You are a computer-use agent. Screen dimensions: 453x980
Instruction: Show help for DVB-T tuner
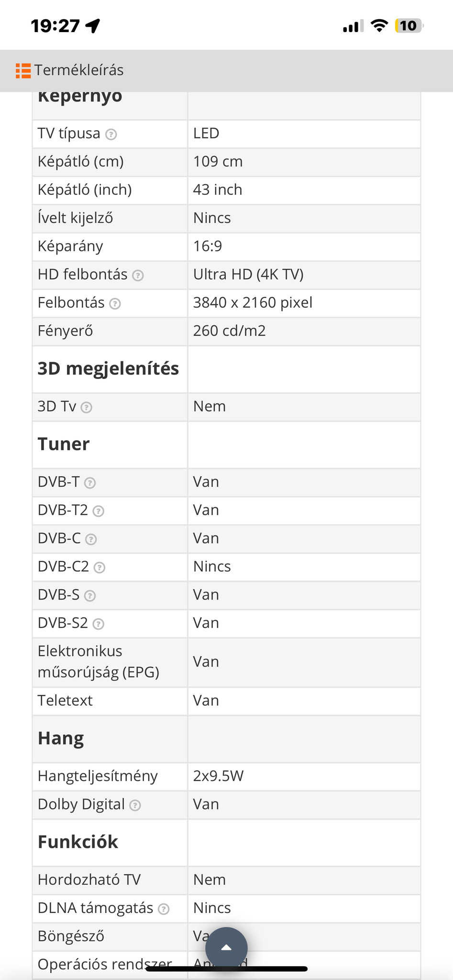coord(90,483)
